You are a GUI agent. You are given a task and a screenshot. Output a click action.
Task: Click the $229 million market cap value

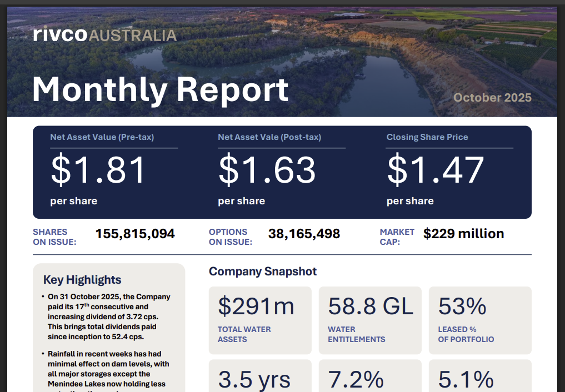pos(463,234)
